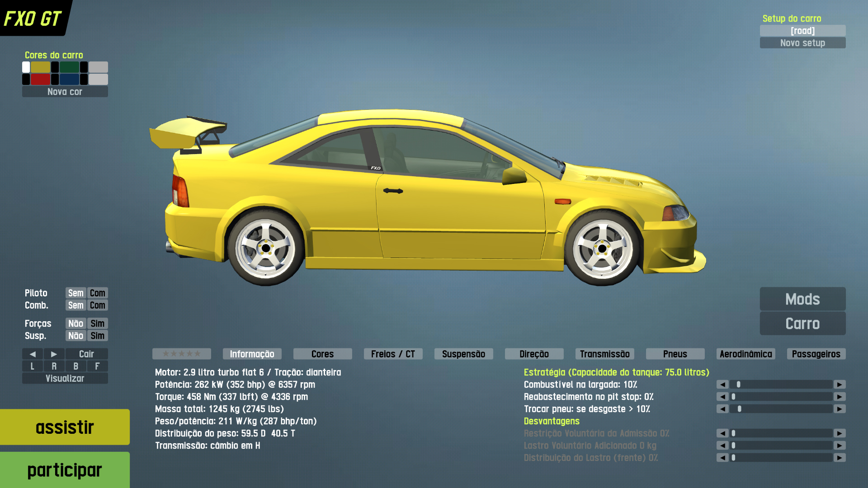Screen dimensions: 868x488
Task: Turn on Forças with Sim
Action: (x=97, y=324)
